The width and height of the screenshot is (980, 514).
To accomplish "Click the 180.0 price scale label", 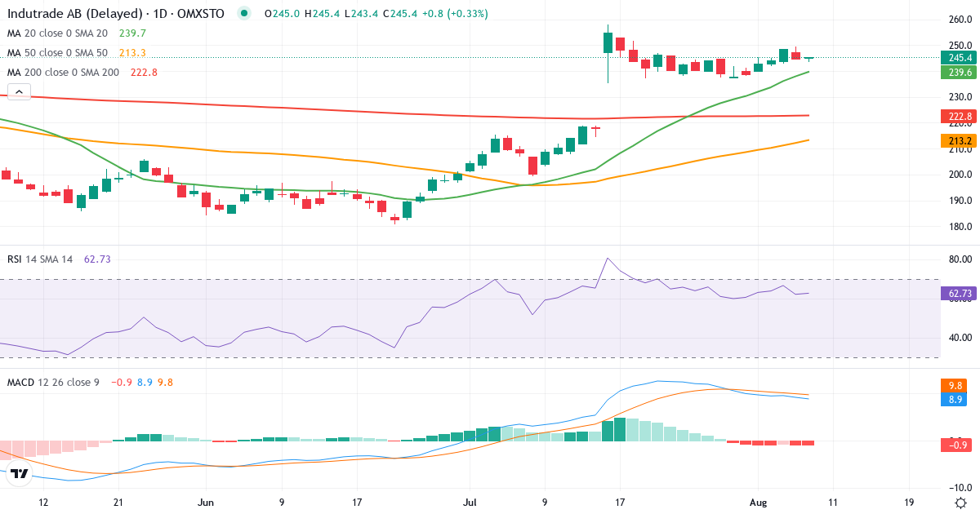I will click(961, 227).
